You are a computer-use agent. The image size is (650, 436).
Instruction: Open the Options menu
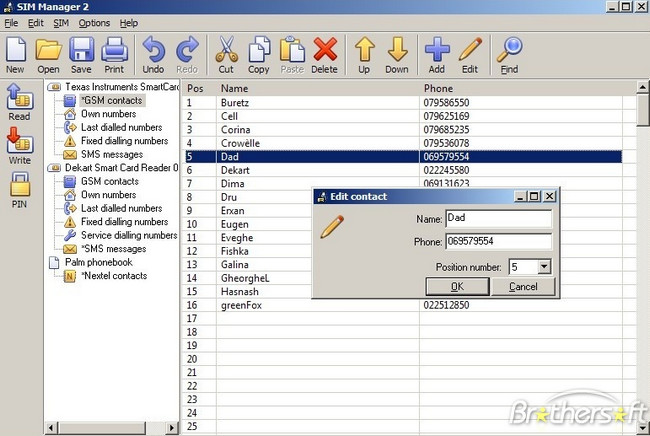tap(94, 22)
